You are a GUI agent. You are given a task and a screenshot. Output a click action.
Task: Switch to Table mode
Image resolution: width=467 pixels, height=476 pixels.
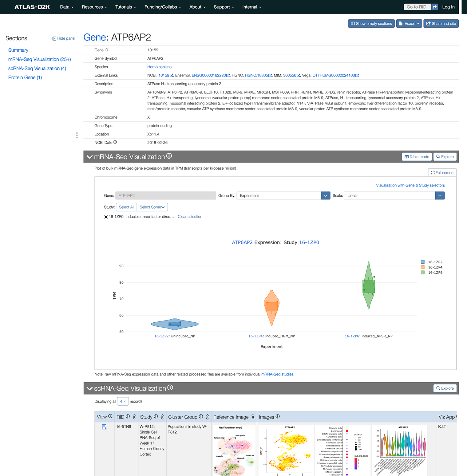point(417,157)
